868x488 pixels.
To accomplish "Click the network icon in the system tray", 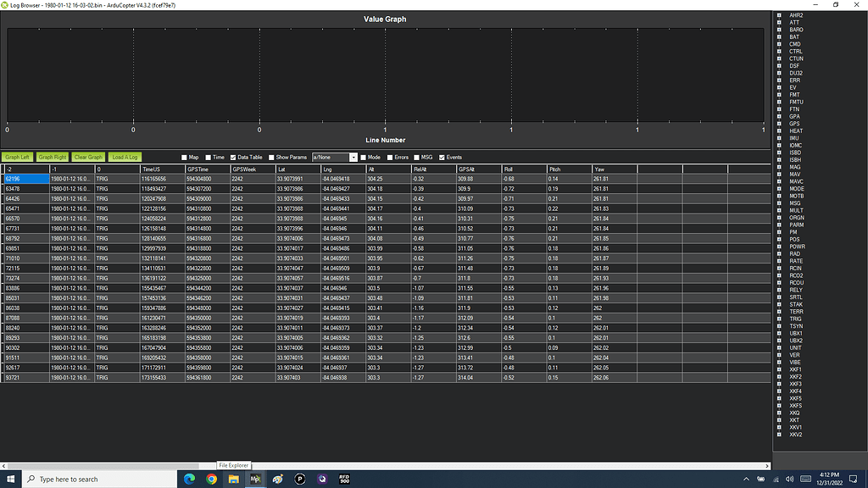I will pos(776,479).
